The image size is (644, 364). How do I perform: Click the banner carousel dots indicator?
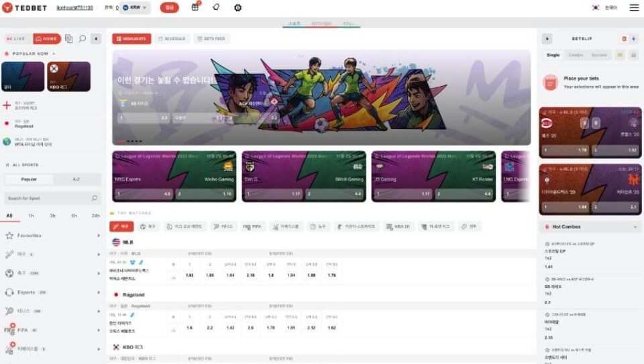click(x=129, y=141)
